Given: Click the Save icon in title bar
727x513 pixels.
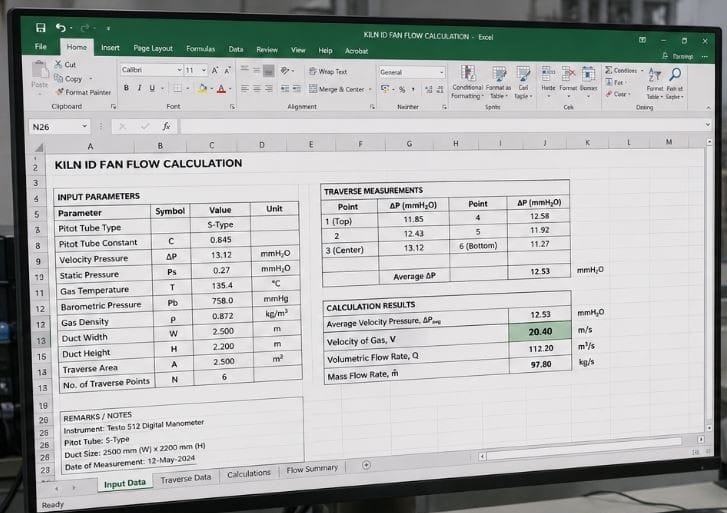Looking at the screenshot, I should [41, 28].
